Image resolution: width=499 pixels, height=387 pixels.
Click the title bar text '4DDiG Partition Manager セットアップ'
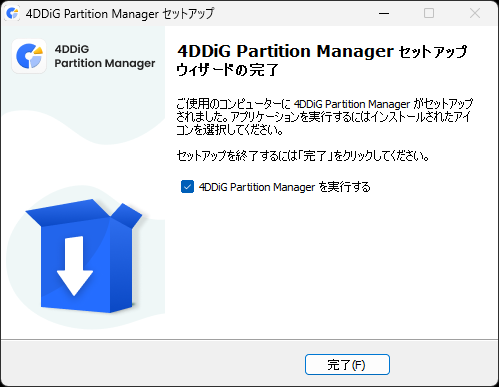(120, 14)
